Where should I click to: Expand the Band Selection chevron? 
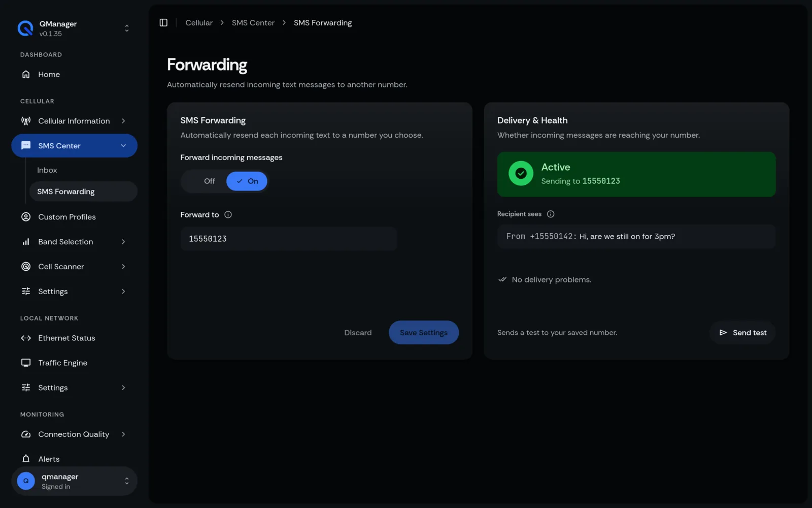(x=123, y=242)
